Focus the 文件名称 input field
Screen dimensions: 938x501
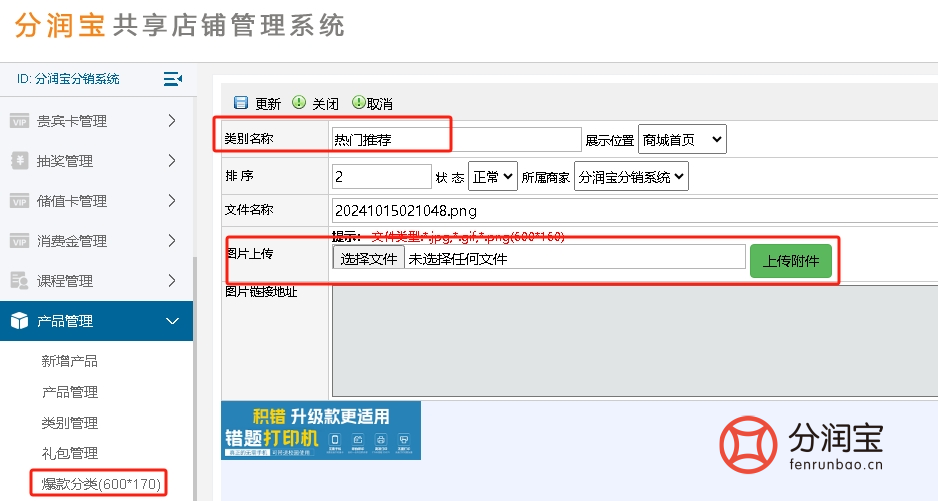pos(635,211)
